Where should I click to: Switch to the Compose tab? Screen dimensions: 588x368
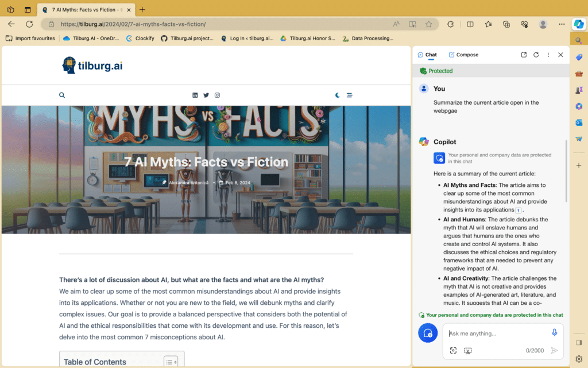463,55
